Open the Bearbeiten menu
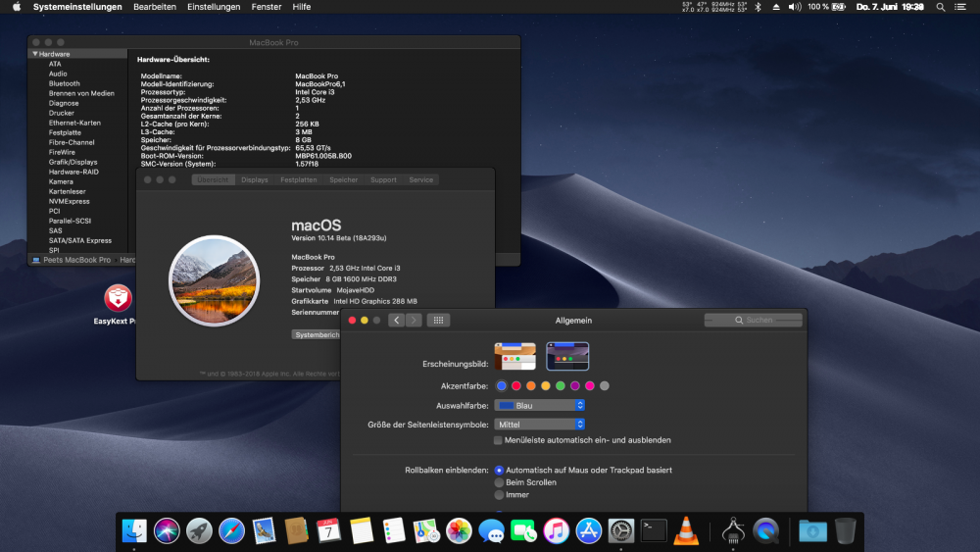The image size is (980, 552). [155, 7]
